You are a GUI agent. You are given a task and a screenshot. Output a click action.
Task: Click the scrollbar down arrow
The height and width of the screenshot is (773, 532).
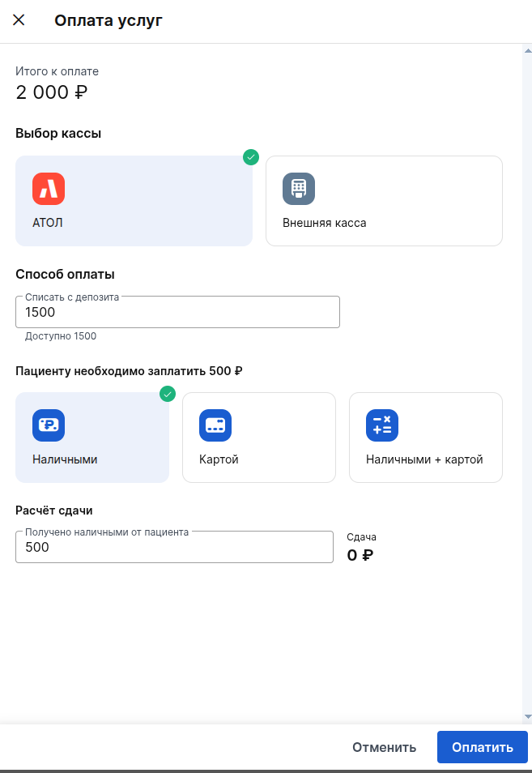[528, 716]
